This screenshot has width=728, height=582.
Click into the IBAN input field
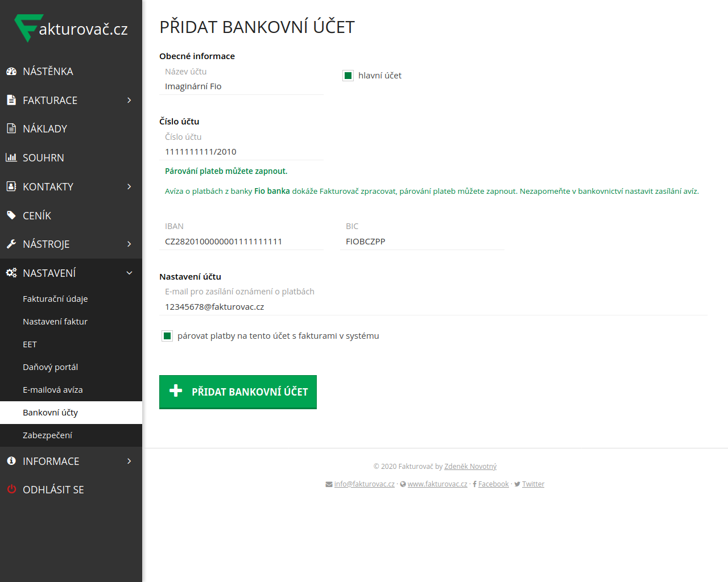(241, 242)
